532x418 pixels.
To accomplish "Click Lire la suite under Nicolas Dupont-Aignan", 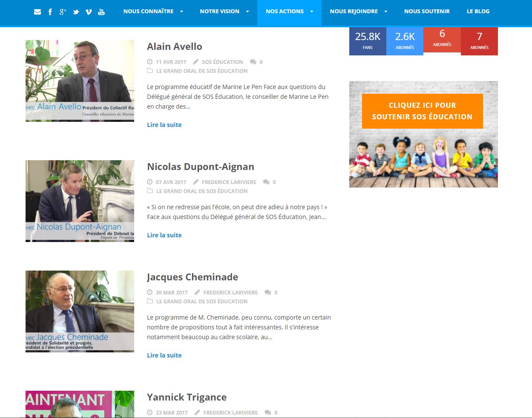I will 164,235.
